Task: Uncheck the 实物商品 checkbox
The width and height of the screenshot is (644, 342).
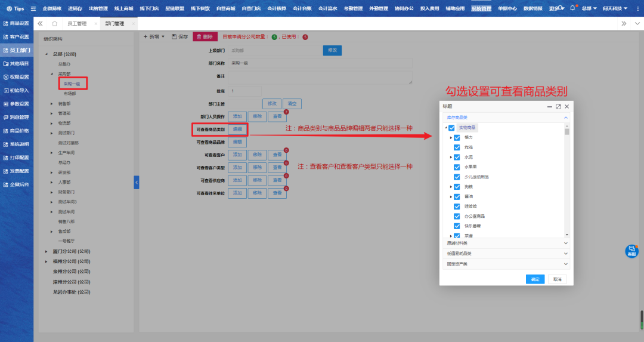Action: pyautogui.click(x=451, y=128)
